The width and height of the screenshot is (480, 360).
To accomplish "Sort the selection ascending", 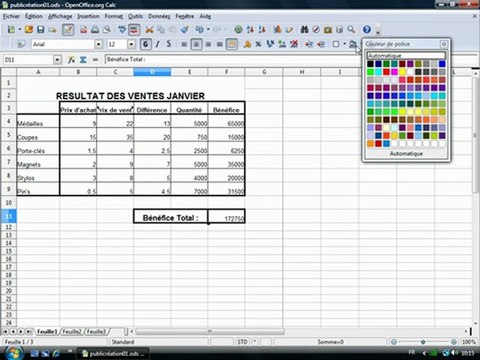I will [250, 30].
